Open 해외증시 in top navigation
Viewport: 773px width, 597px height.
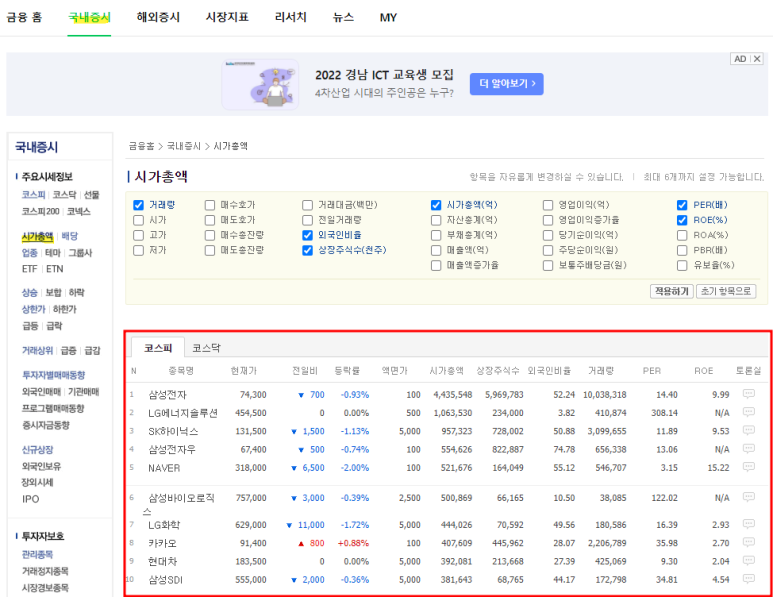[x=158, y=17]
